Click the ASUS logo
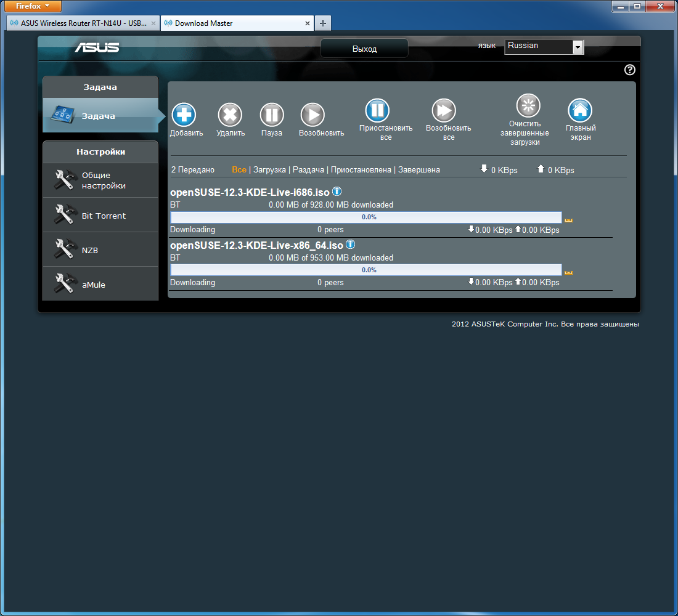678x616 pixels. pos(97,47)
